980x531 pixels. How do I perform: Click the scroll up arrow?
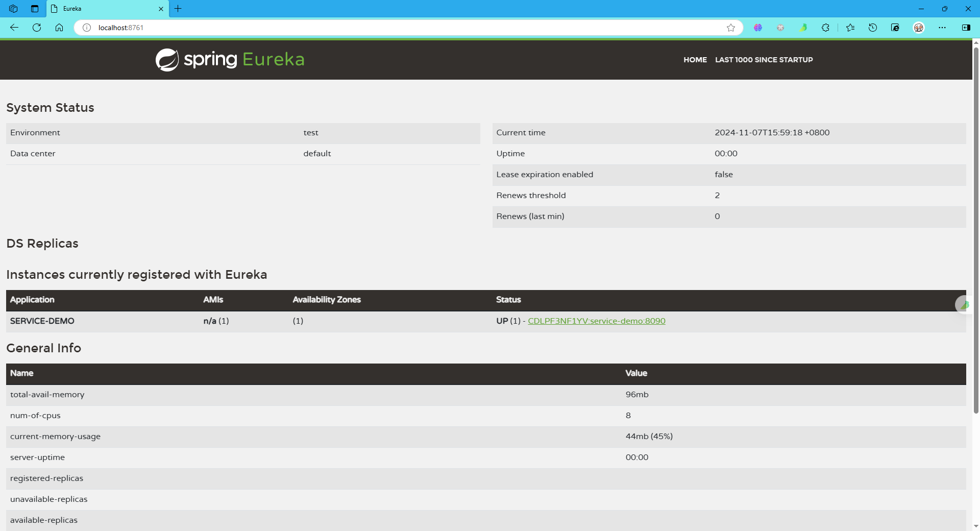tap(976, 43)
